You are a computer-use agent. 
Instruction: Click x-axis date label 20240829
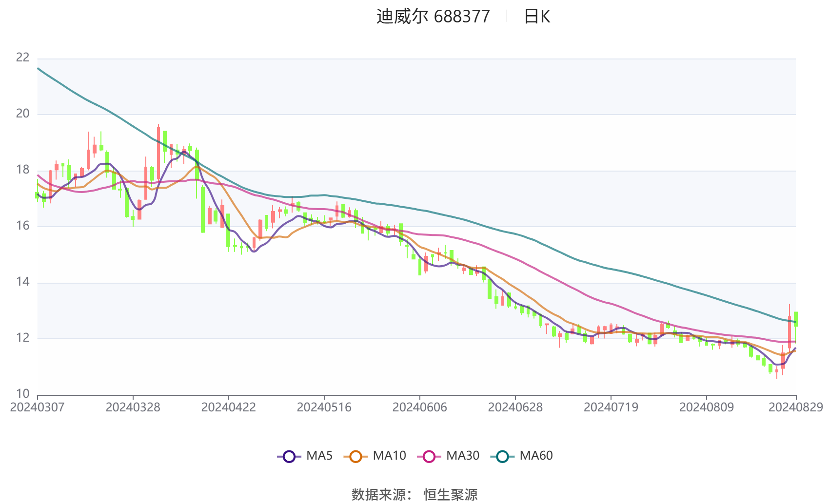coord(796,407)
